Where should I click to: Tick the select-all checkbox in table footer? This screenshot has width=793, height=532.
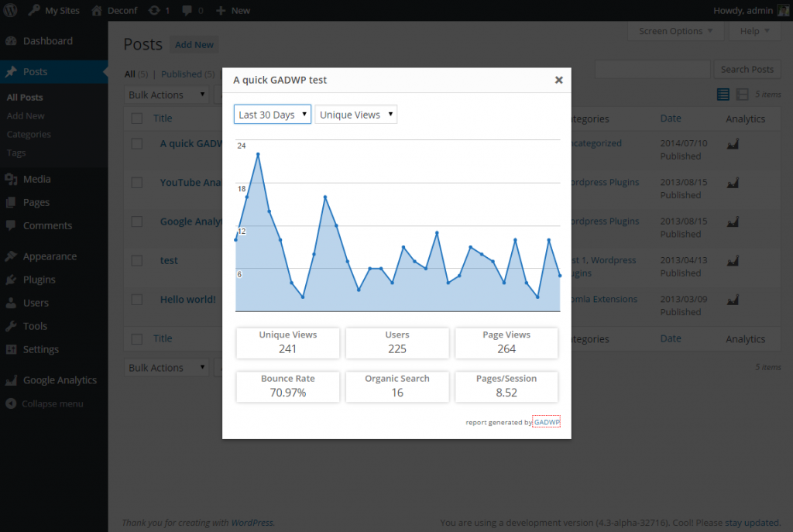[136, 339]
